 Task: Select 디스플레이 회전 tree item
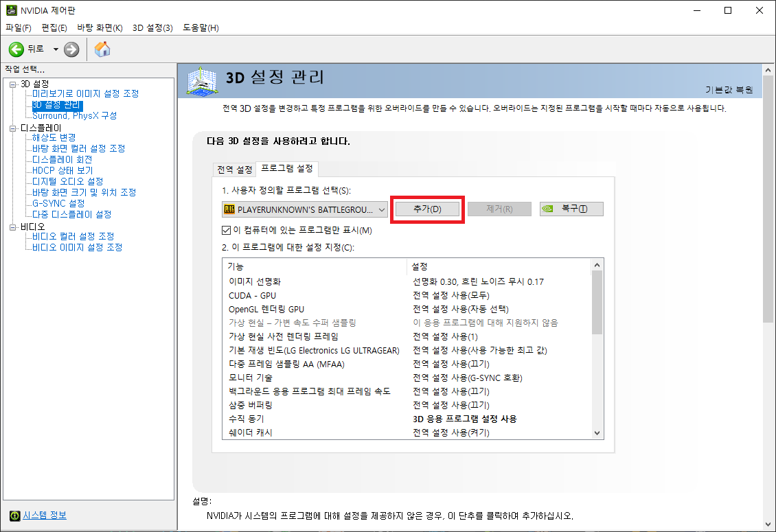click(x=62, y=159)
